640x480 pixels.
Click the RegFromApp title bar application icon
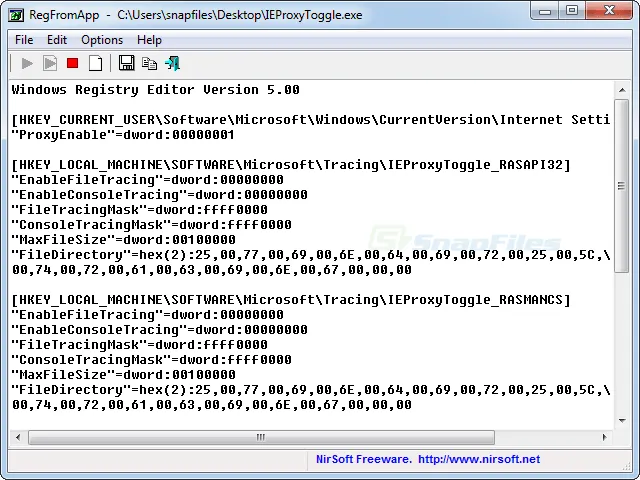pos(17,16)
